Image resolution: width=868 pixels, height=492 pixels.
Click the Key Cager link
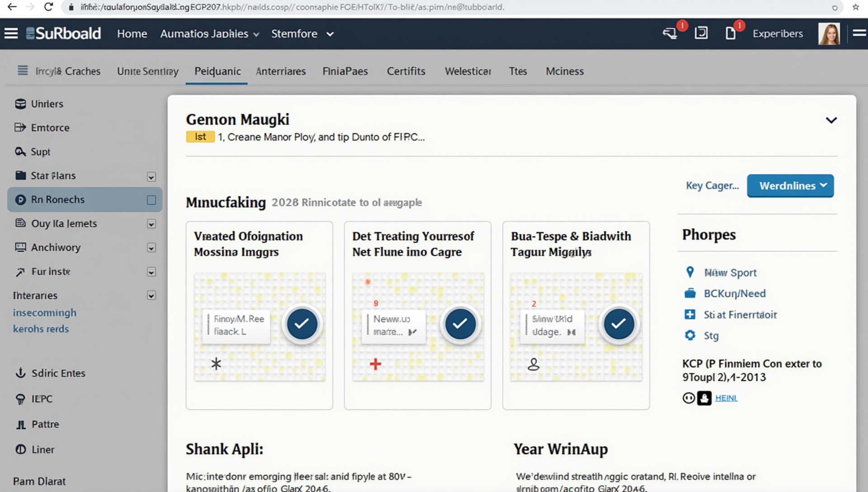[712, 186]
